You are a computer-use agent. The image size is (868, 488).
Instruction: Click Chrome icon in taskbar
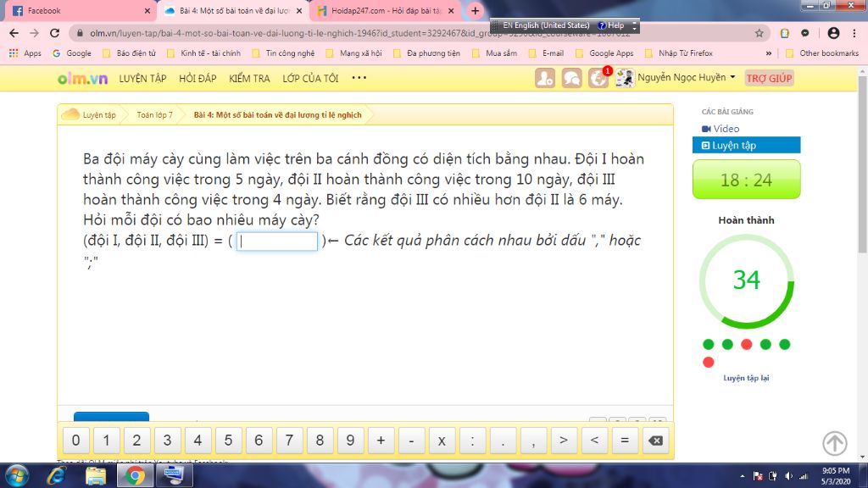tap(135, 476)
